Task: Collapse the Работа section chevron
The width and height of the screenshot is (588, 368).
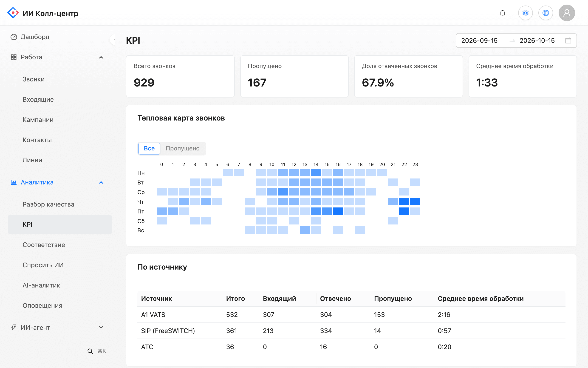Action: pos(101,57)
